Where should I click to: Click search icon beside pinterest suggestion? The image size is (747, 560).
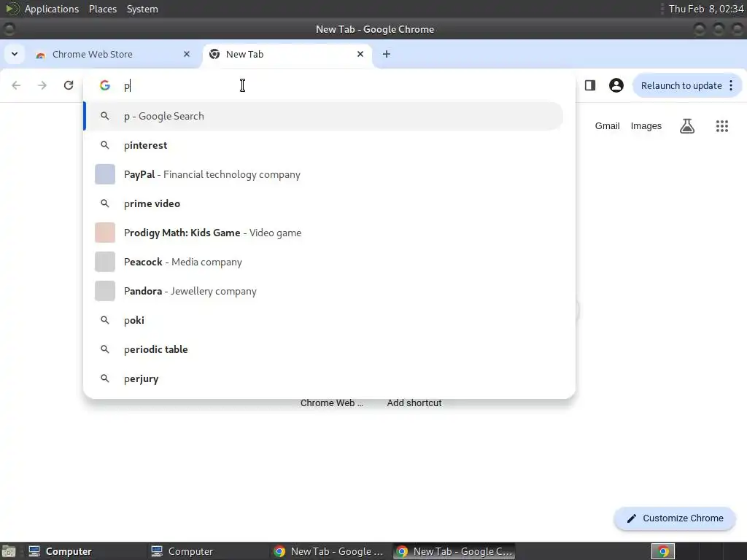coord(105,145)
